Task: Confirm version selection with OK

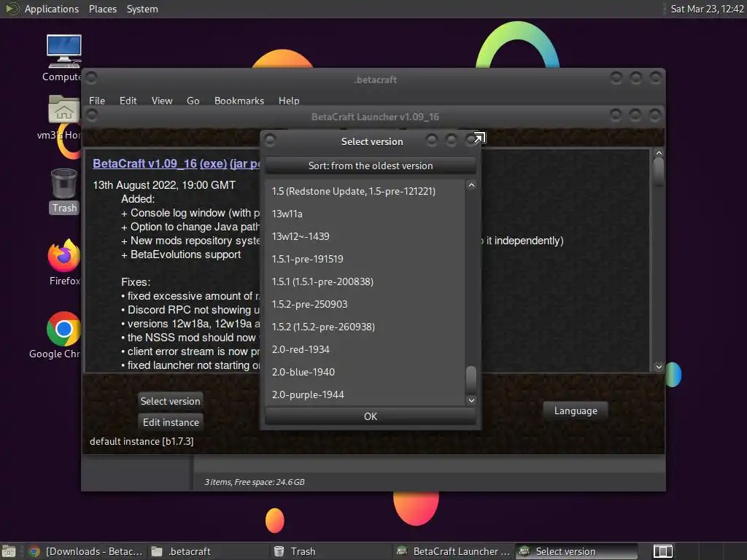Action: [x=370, y=416]
